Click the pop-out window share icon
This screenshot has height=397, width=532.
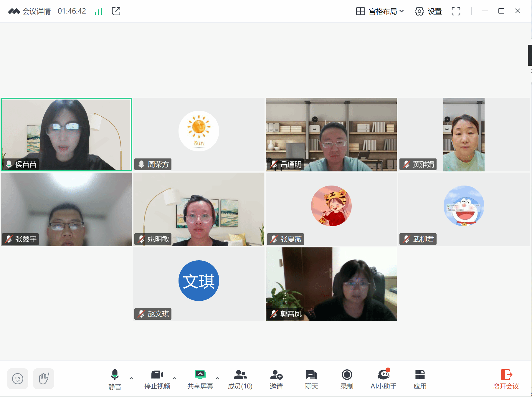click(x=116, y=11)
